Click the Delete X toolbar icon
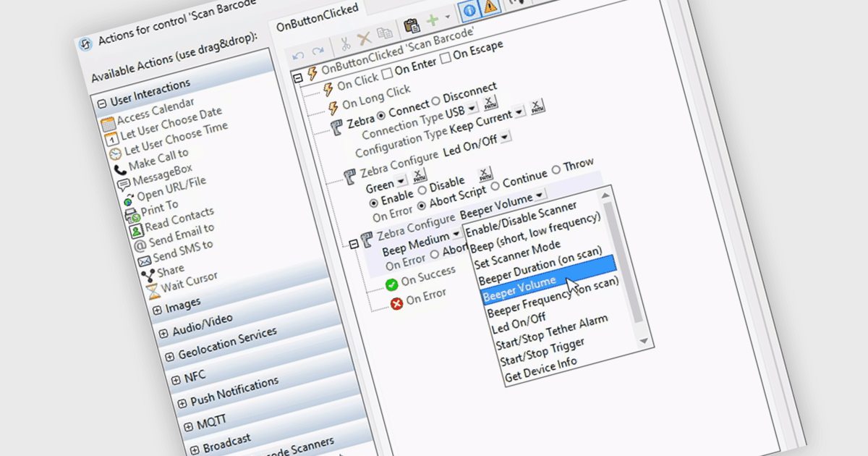Viewport: 868px width, 456px height. tap(365, 39)
